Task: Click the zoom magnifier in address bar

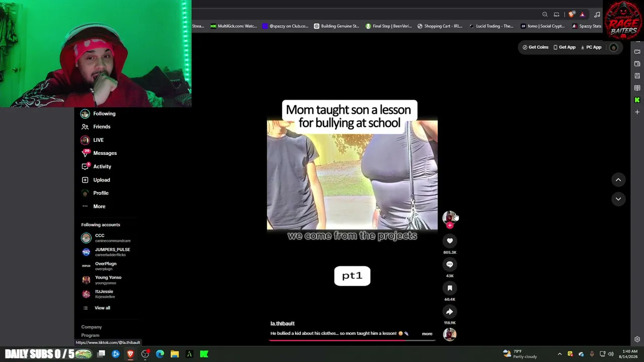Action: click(x=545, y=15)
